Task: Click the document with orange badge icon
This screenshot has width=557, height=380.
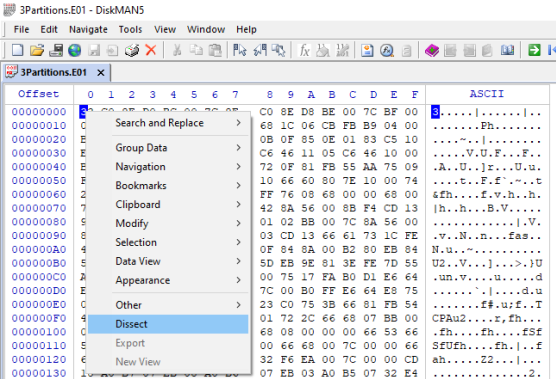Action: pyautogui.click(x=367, y=50)
